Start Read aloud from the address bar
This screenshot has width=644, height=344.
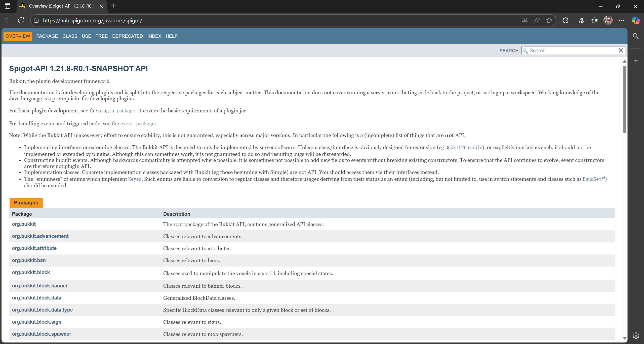coord(537,20)
